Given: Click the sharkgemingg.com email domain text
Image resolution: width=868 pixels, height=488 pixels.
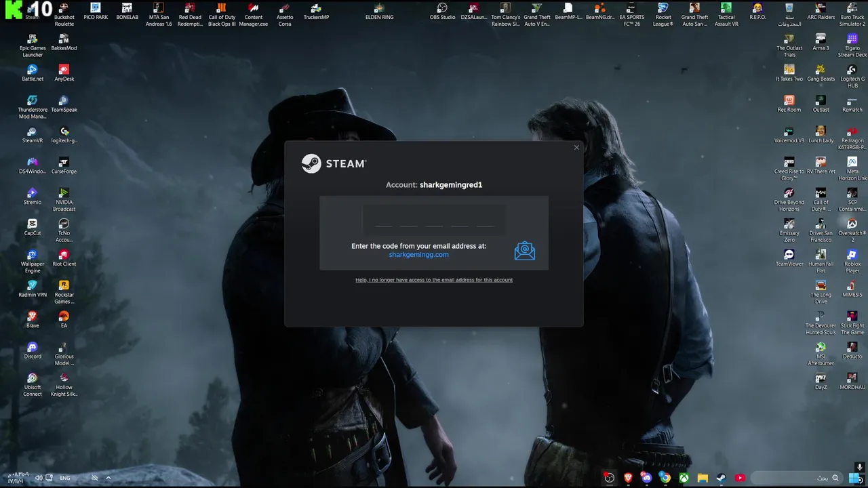Looking at the screenshot, I should (418, 255).
